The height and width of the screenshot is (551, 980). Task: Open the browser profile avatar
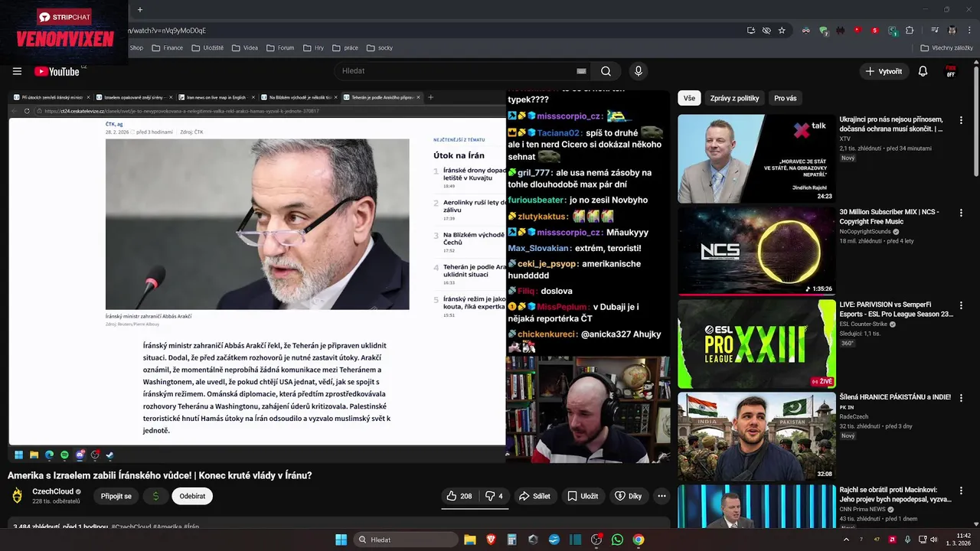pos(952,31)
